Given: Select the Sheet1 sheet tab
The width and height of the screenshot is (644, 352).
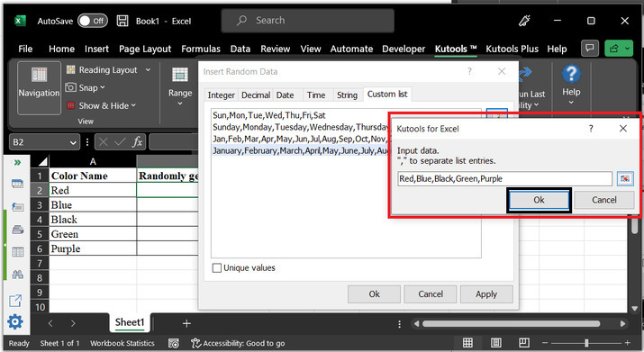Looking at the screenshot, I should point(130,322).
